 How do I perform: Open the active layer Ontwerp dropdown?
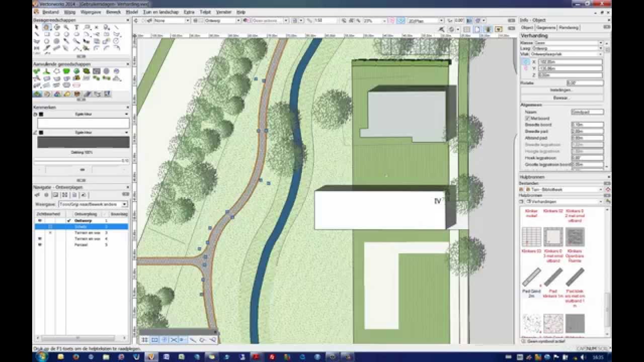pyautogui.click(x=222, y=21)
